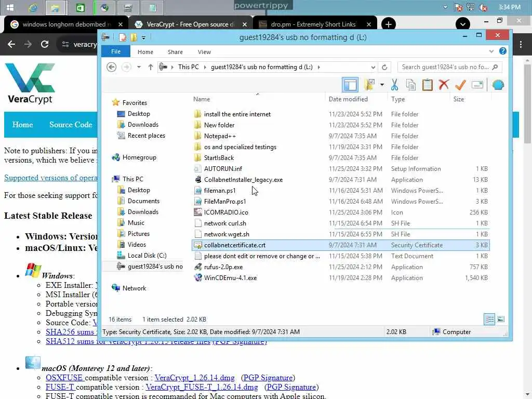Select AUTORUN.inf file
This screenshot has height=399, width=532.
[x=223, y=169]
